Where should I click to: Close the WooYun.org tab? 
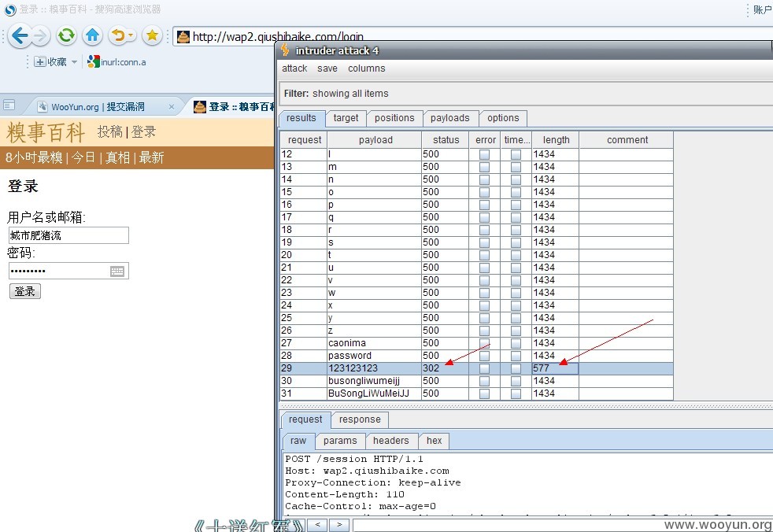coord(171,107)
